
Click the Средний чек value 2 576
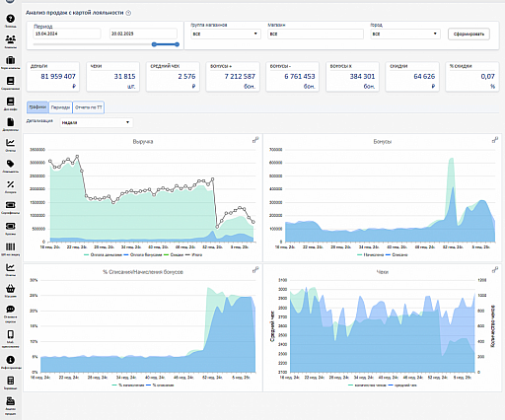[186, 77]
